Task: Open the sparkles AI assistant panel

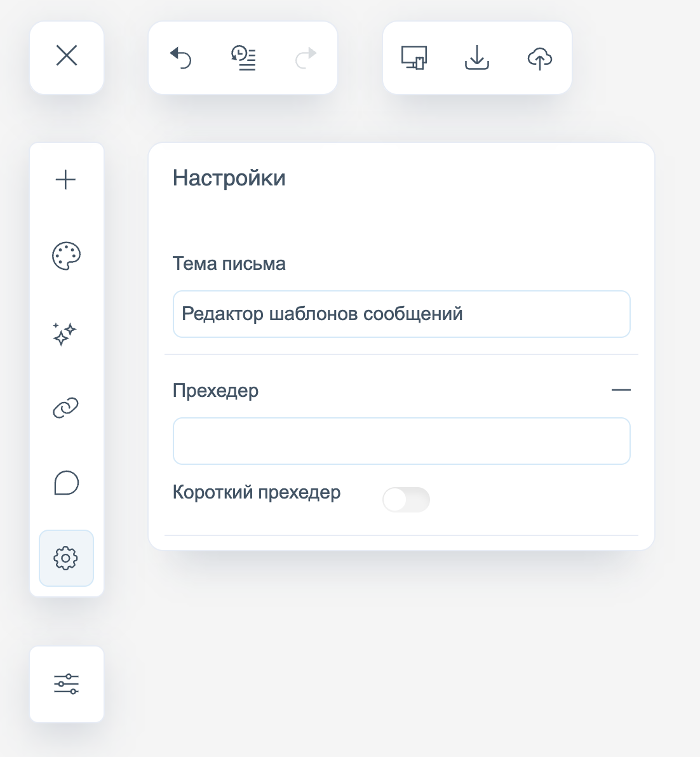Action: pos(65,333)
